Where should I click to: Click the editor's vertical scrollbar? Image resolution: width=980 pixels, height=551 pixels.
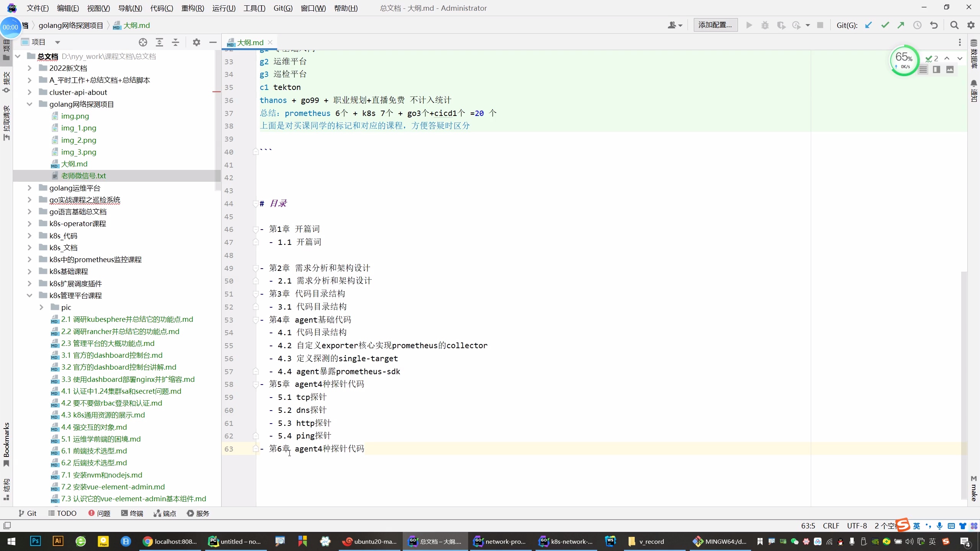click(x=964, y=383)
